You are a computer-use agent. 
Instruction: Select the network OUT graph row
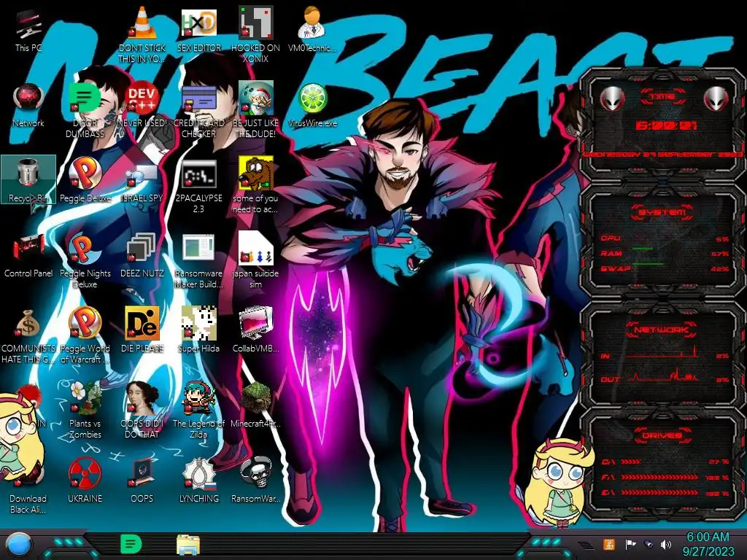pos(665,377)
